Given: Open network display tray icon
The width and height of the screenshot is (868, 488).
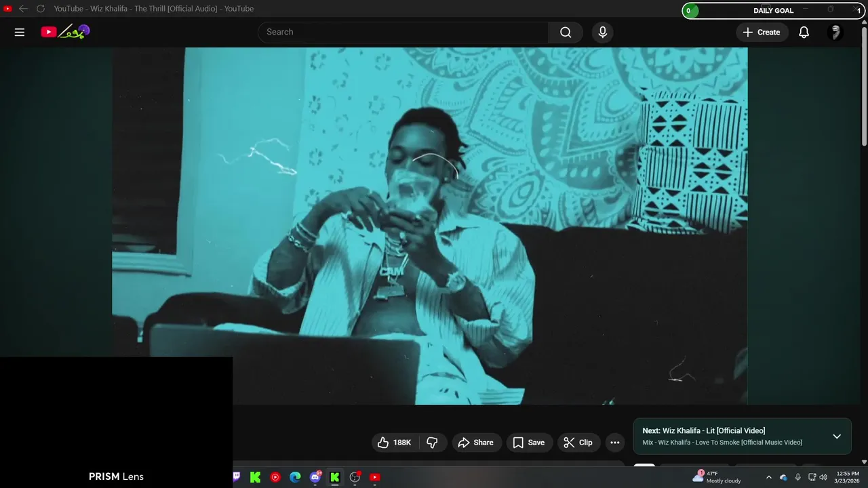Looking at the screenshot, I should (x=812, y=477).
